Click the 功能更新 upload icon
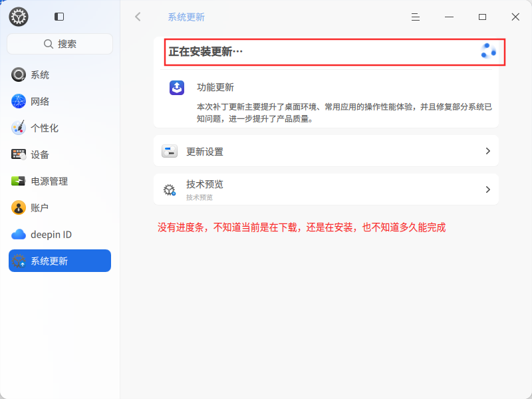 click(177, 88)
